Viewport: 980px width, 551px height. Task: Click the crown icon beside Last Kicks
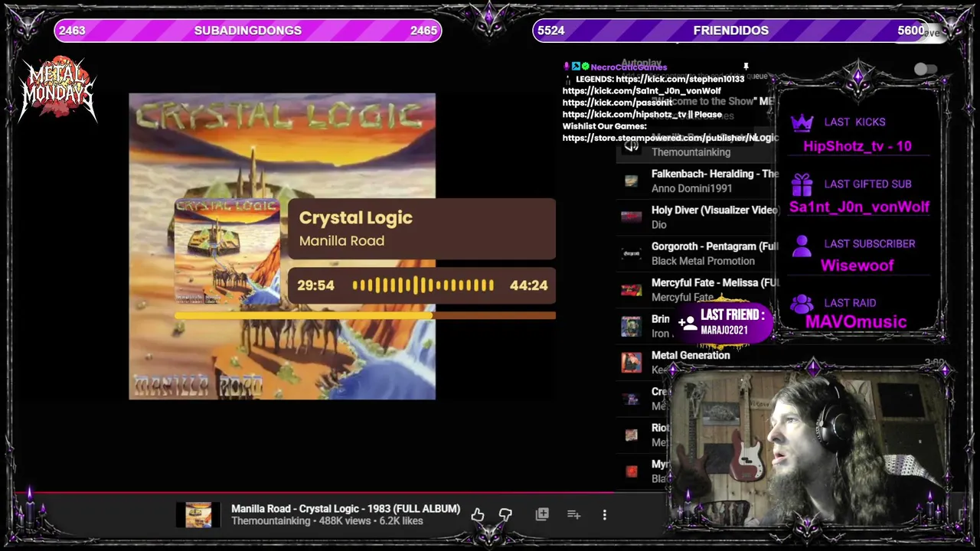tap(802, 122)
